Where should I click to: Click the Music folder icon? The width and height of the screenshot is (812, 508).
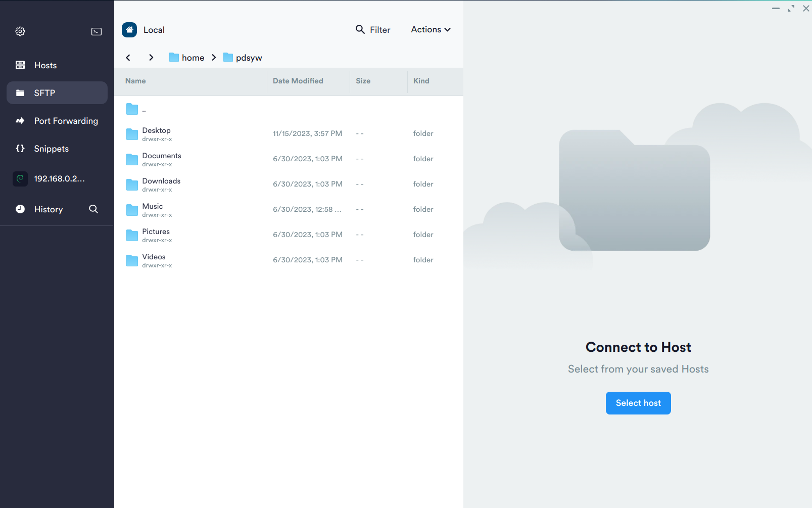click(x=132, y=210)
